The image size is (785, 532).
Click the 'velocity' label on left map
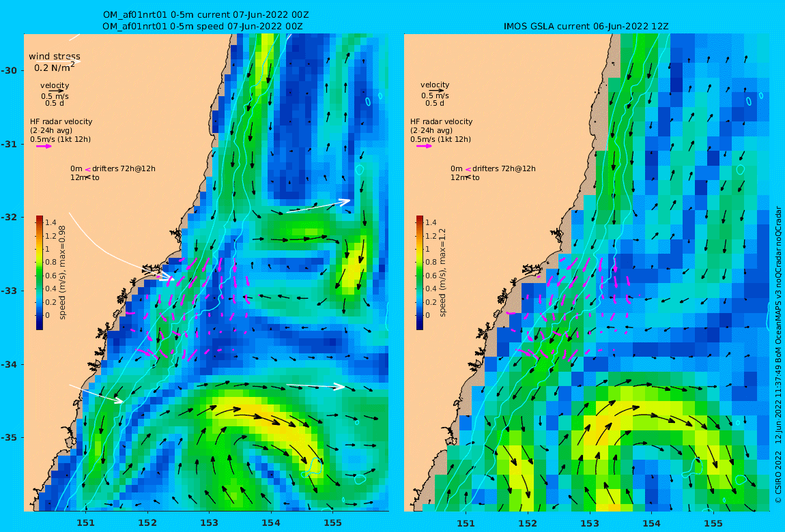tap(55, 85)
